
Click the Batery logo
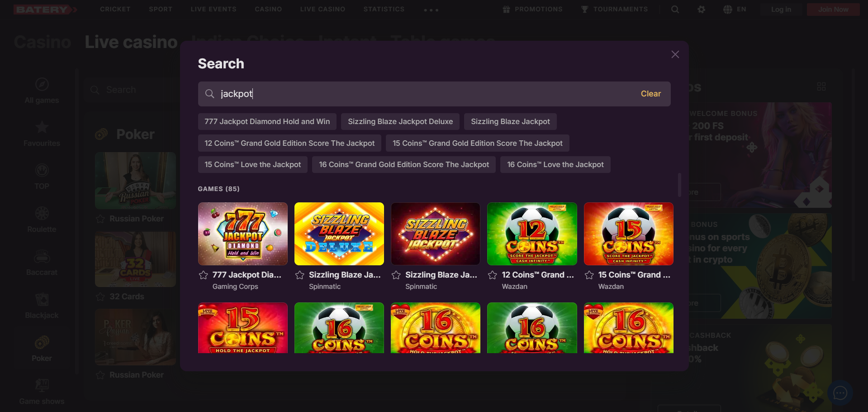pos(45,10)
